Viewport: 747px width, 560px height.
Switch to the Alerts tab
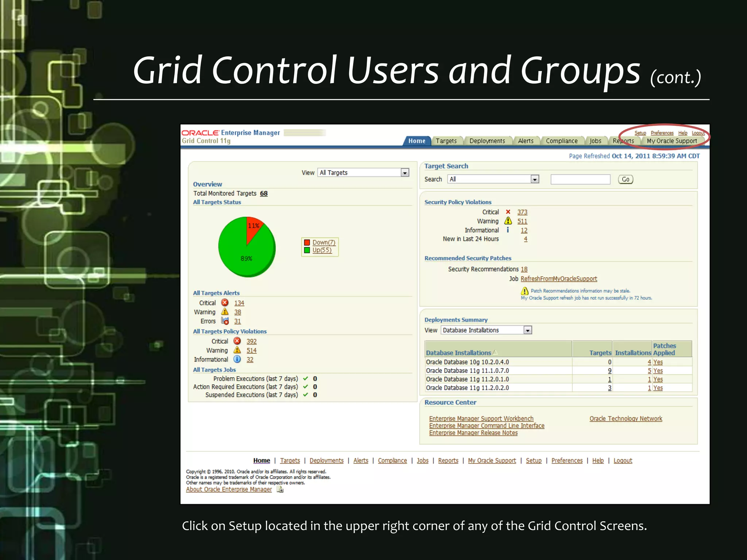pos(526,141)
